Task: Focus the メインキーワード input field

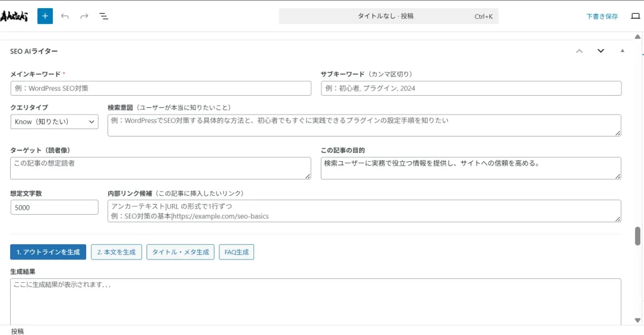Action: click(161, 88)
